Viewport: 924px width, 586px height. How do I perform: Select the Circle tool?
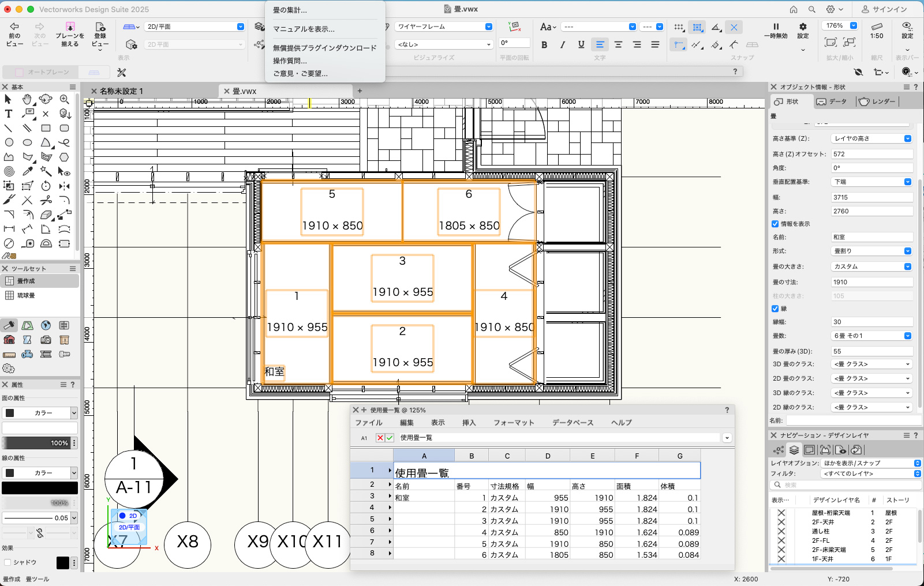coord(9,142)
